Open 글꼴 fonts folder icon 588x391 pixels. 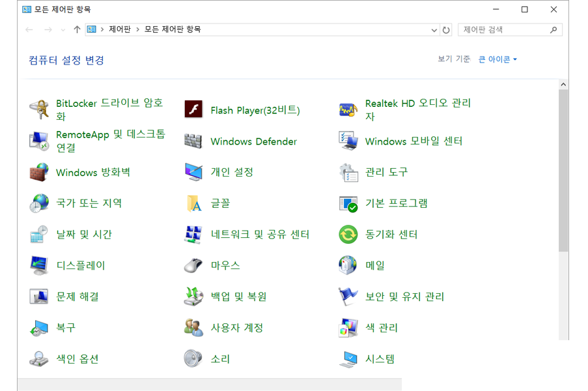tap(194, 203)
